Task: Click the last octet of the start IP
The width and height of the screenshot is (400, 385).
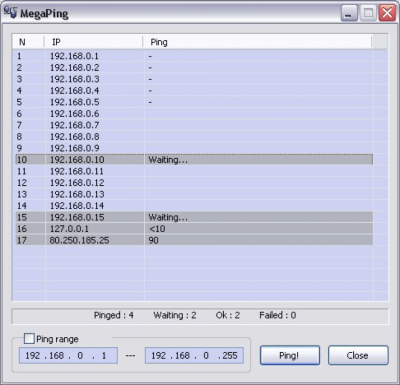Action: [x=104, y=355]
